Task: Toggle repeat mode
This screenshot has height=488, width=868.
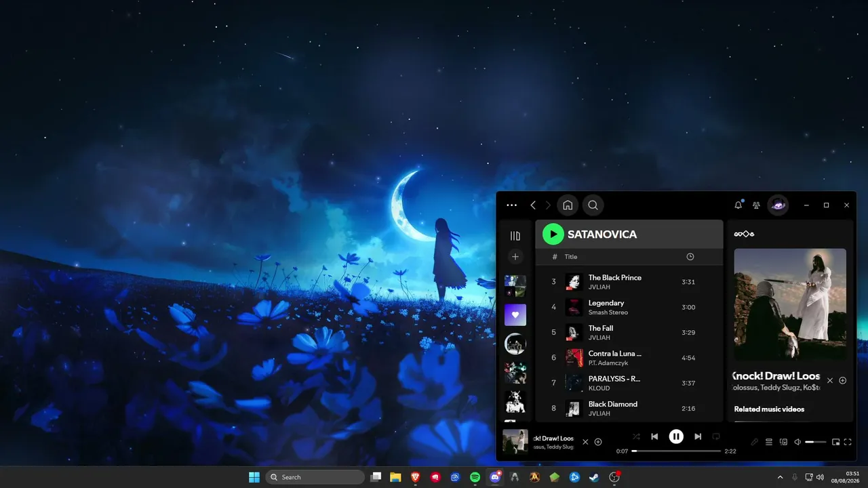Action: click(x=716, y=437)
